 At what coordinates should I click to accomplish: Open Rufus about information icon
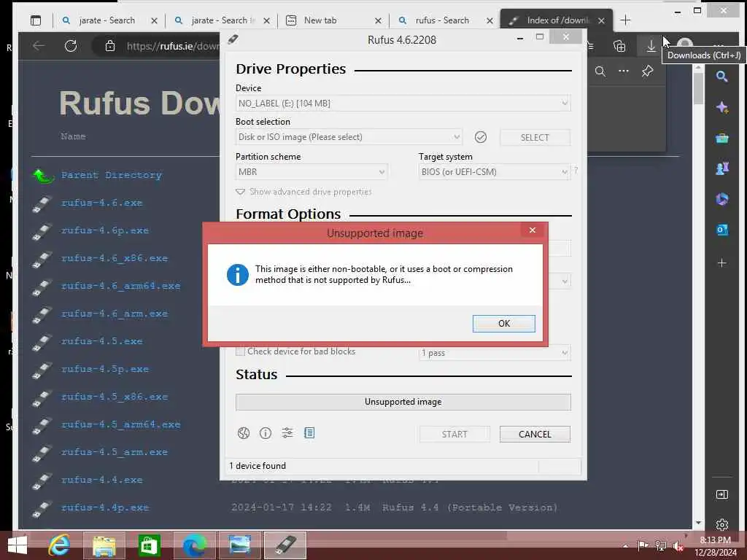[266, 433]
